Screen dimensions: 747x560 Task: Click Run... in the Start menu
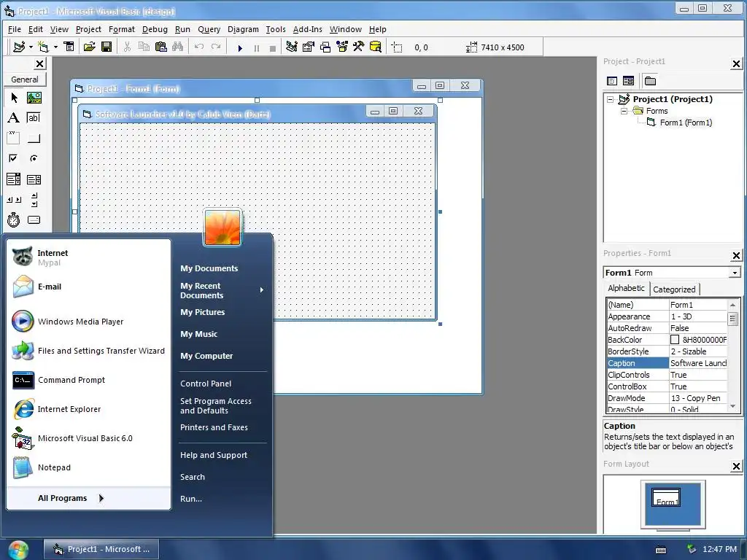[191, 499]
